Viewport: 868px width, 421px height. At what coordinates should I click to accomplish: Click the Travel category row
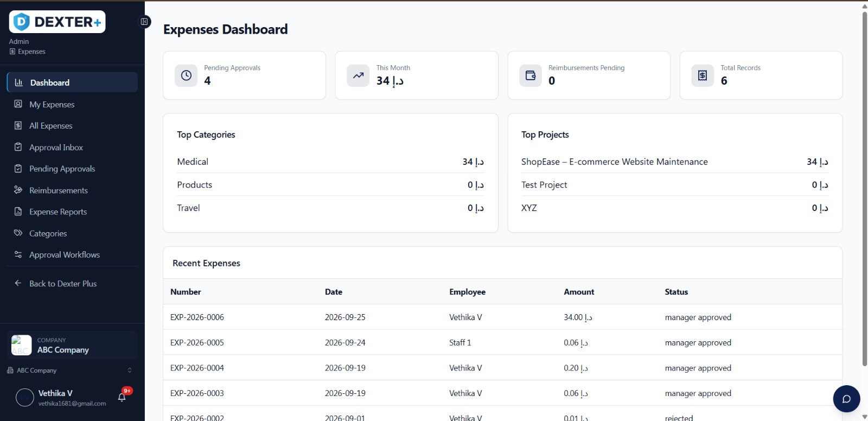point(330,208)
